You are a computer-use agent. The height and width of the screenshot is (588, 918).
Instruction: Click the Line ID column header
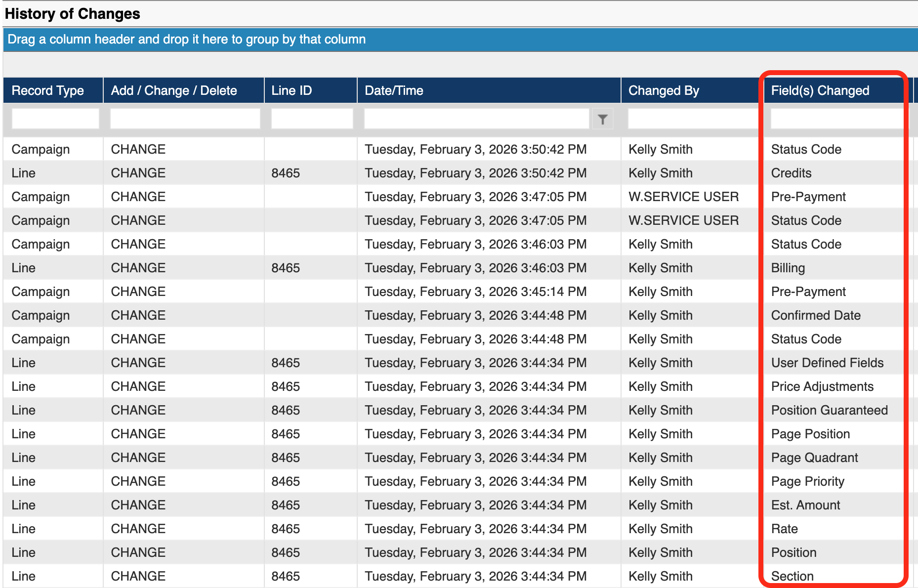click(x=292, y=90)
